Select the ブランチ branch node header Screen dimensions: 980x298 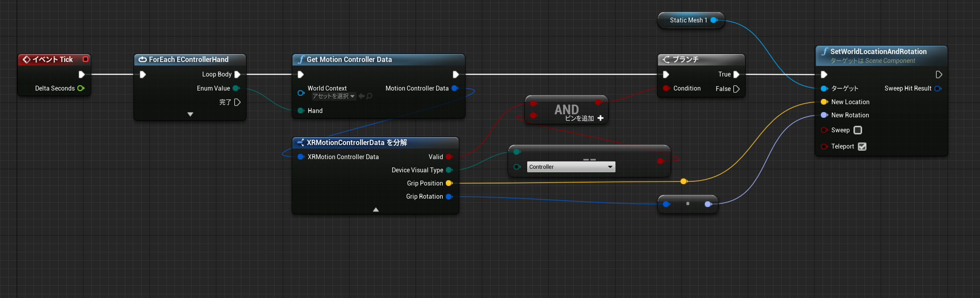coord(701,60)
